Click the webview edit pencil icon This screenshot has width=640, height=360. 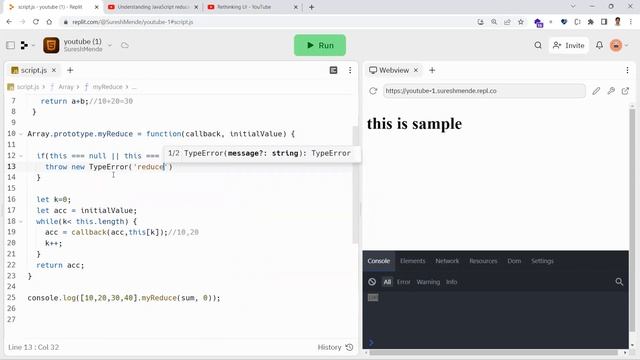click(596, 91)
